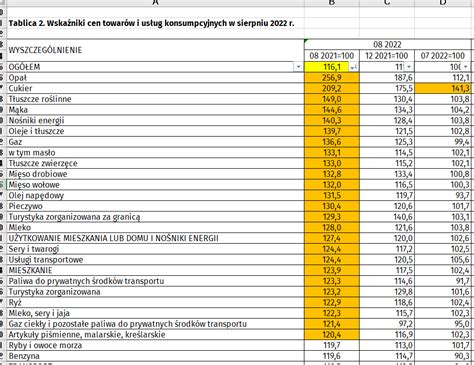Select the 133,4 value for Mięso drobiowe

pyautogui.click(x=387, y=174)
